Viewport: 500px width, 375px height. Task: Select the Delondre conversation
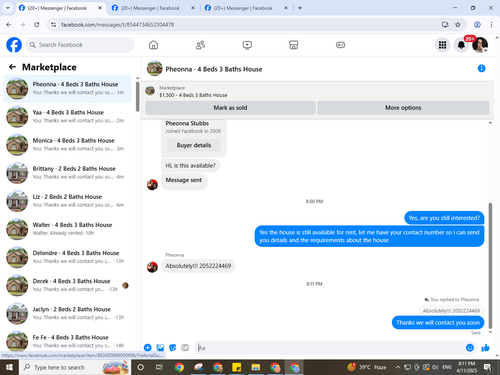[x=68, y=257]
